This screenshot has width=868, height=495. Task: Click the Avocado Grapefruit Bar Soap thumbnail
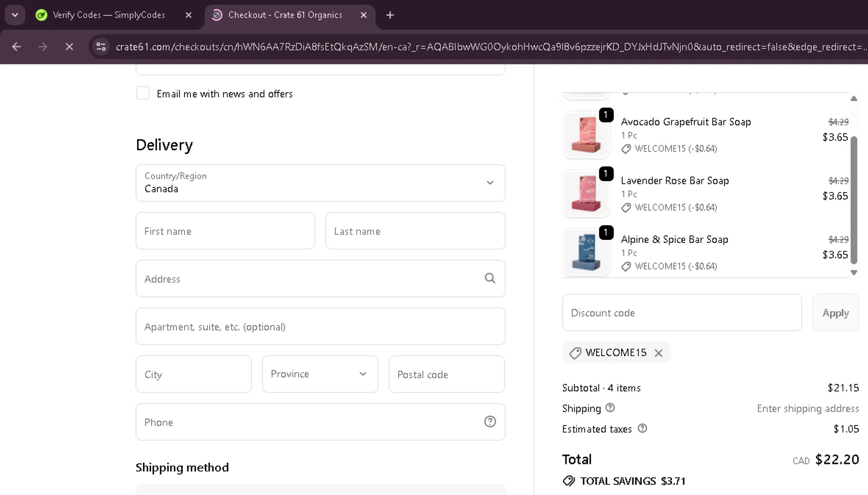pyautogui.click(x=587, y=135)
